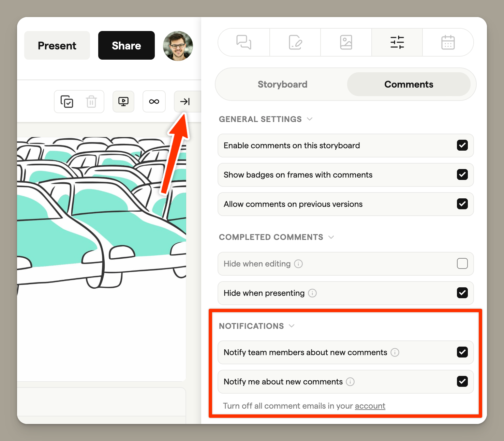Image resolution: width=504 pixels, height=441 pixels.
Task: Switch to the Storyboard settings tab
Action: point(282,84)
